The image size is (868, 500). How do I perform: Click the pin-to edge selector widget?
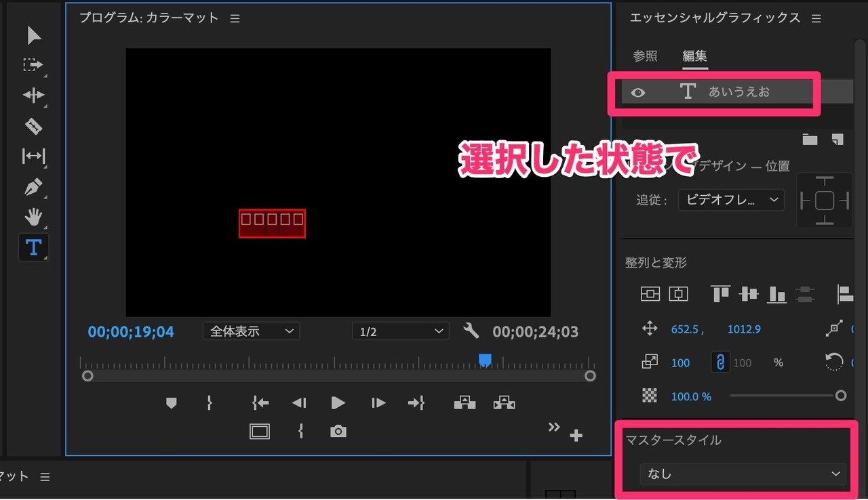(825, 201)
